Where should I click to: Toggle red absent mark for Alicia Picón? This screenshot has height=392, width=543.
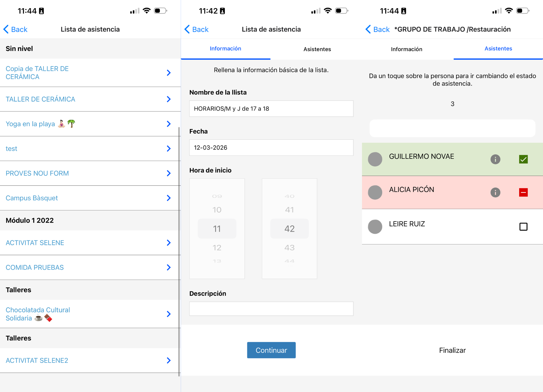coord(523,192)
